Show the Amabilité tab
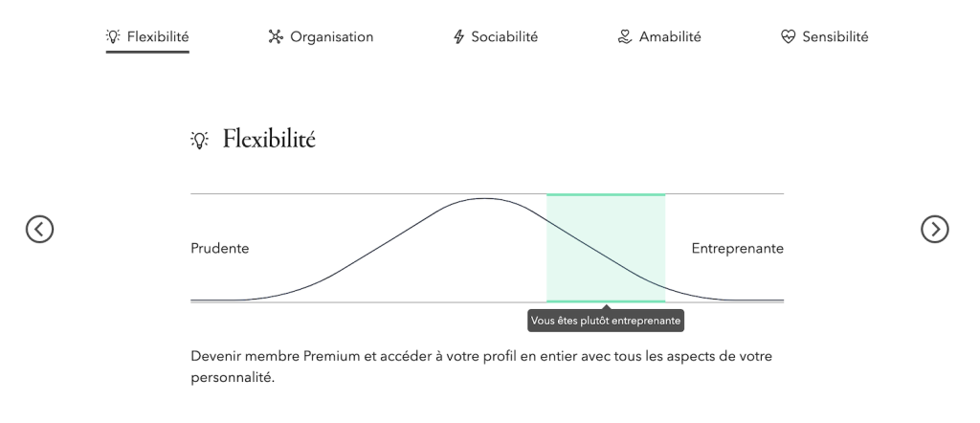 tap(670, 37)
